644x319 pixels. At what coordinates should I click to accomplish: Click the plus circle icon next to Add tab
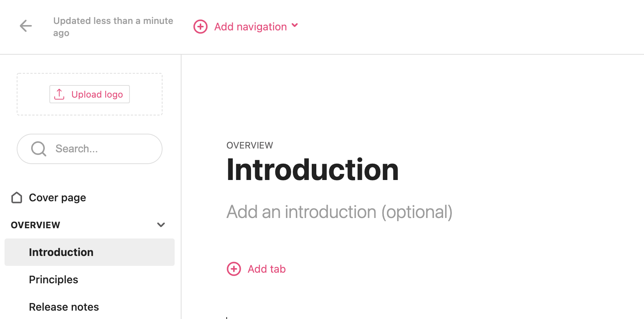[x=234, y=268]
